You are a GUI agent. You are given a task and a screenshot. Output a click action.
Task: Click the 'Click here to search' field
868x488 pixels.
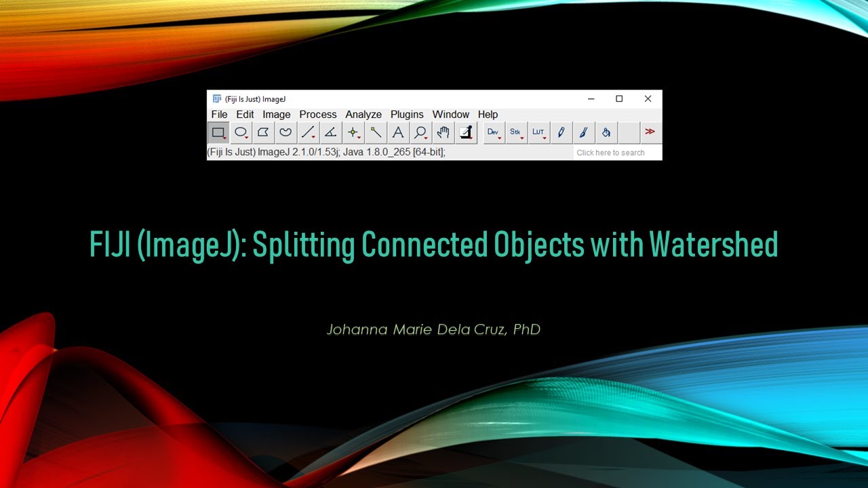coord(617,152)
